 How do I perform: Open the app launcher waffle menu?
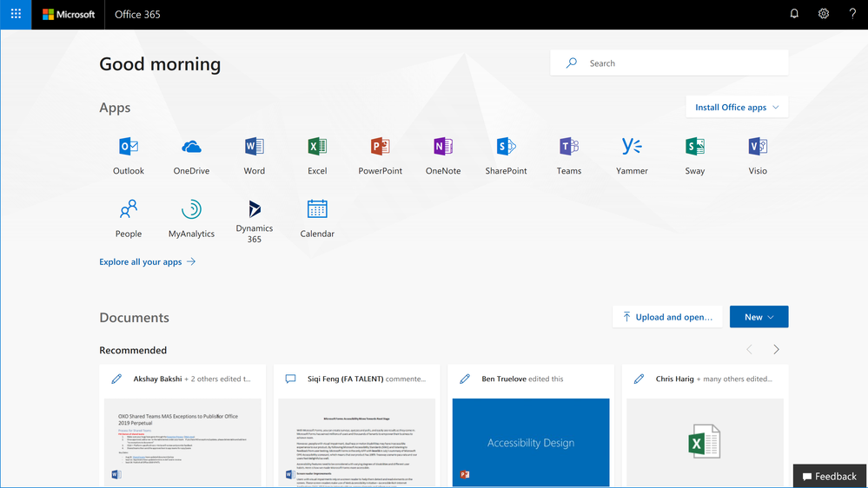click(x=16, y=15)
